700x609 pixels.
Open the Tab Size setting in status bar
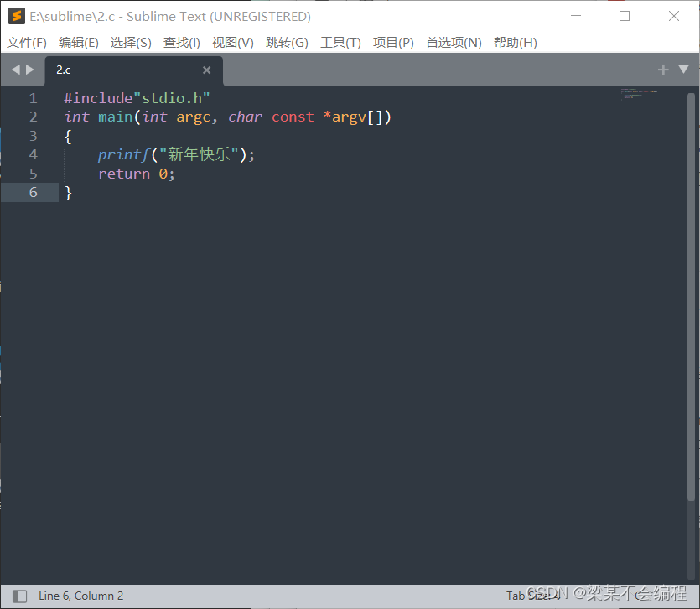[x=533, y=596]
